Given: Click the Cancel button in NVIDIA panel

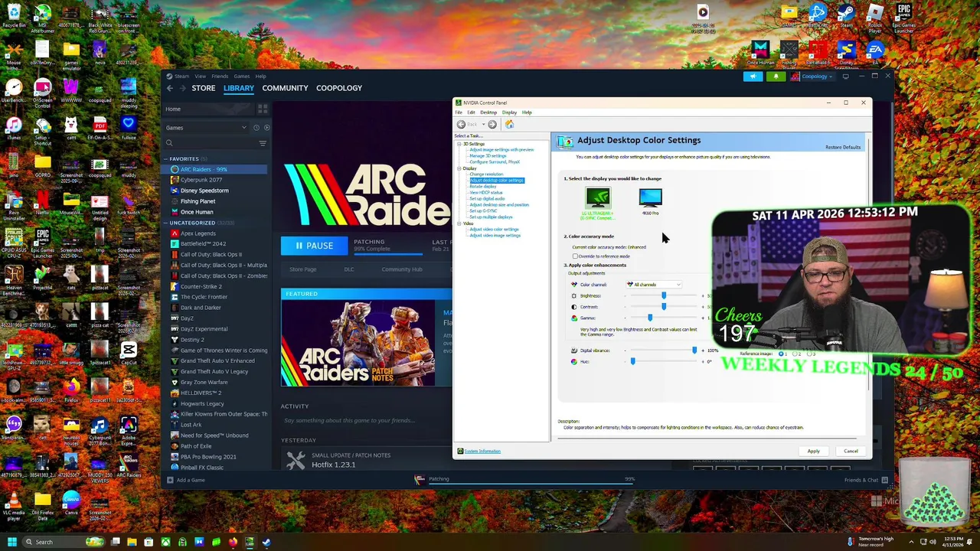Looking at the screenshot, I should tap(851, 451).
